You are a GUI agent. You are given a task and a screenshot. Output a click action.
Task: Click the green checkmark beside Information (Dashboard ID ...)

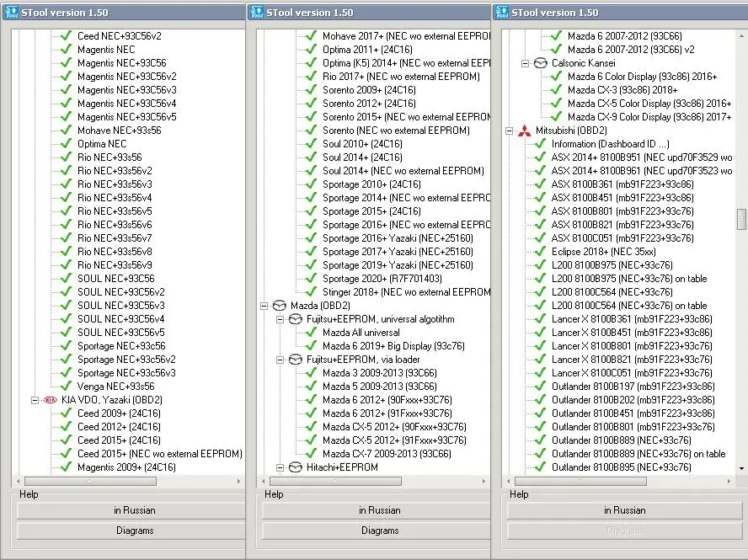click(x=541, y=143)
